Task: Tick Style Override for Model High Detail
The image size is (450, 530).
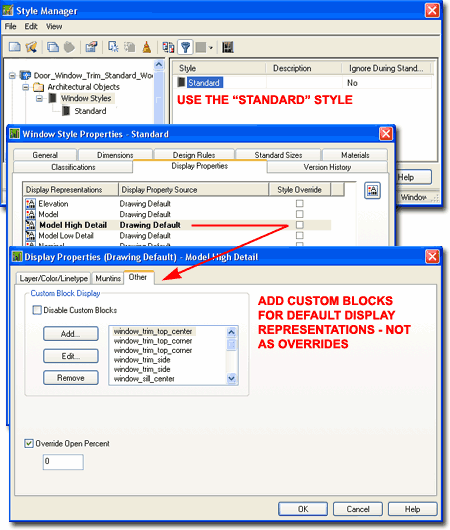Action: pyautogui.click(x=300, y=225)
